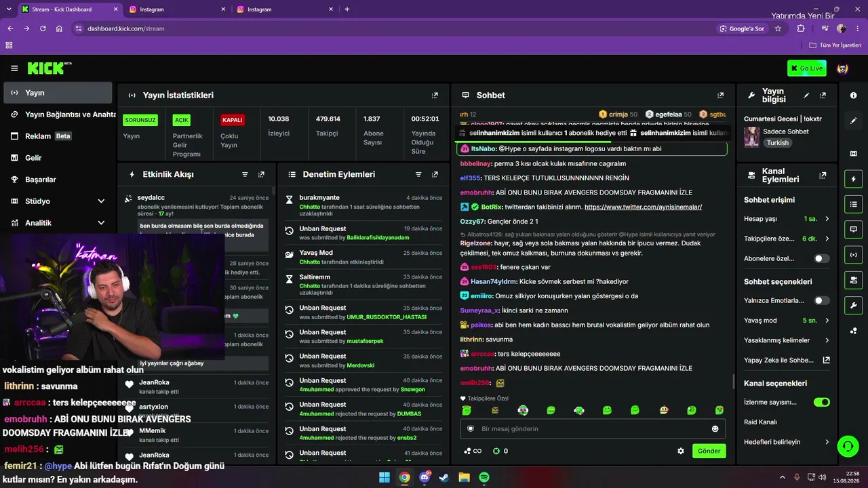Pop out the Sohbet chat panel
Image resolution: width=868 pixels, height=488 pixels.
(720, 96)
